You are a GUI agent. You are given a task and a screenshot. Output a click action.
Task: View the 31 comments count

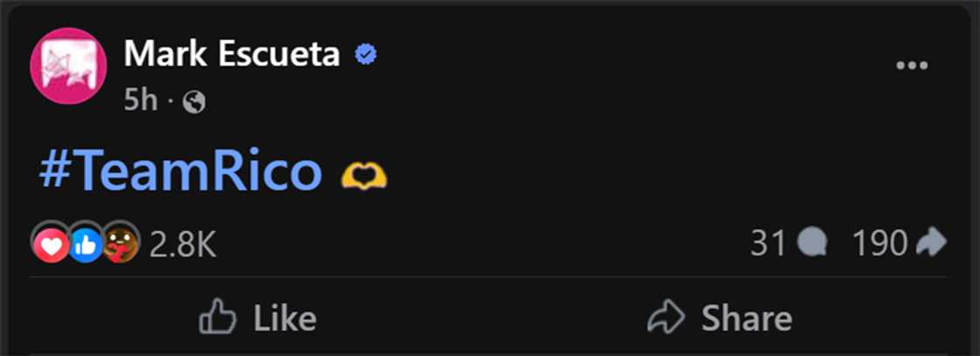768,244
